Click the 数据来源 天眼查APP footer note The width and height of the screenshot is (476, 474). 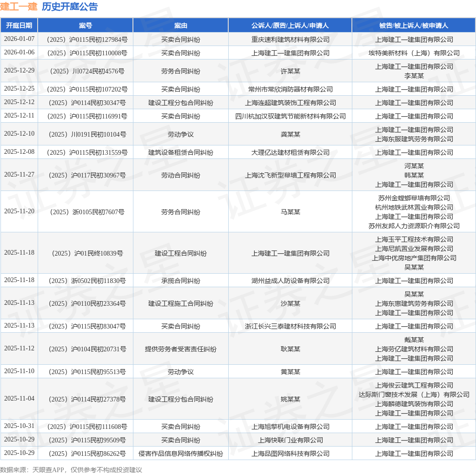click(71, 470)
